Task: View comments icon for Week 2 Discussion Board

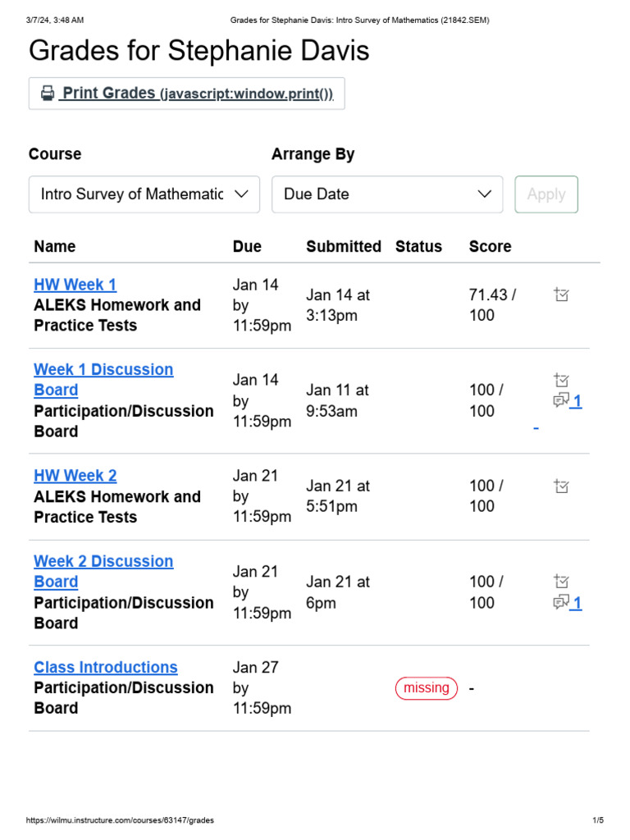Action: pyautogui.click(x=562, y=603)
